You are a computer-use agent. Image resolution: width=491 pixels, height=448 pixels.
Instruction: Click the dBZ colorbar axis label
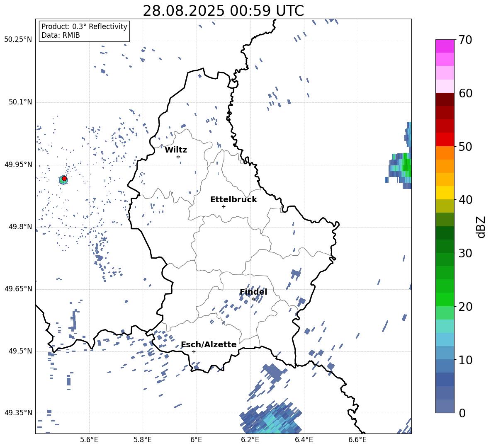(481, 227)
